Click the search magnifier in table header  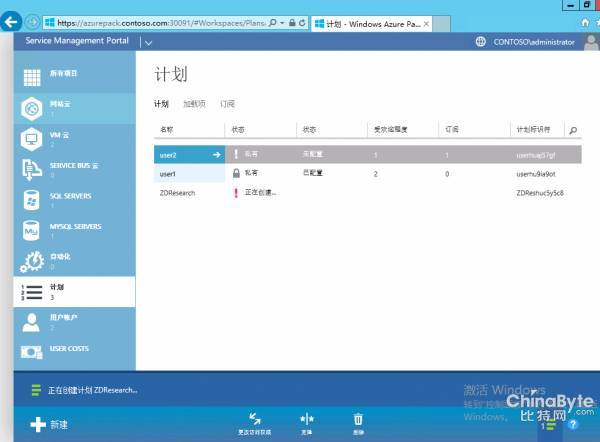pos(573,130)
